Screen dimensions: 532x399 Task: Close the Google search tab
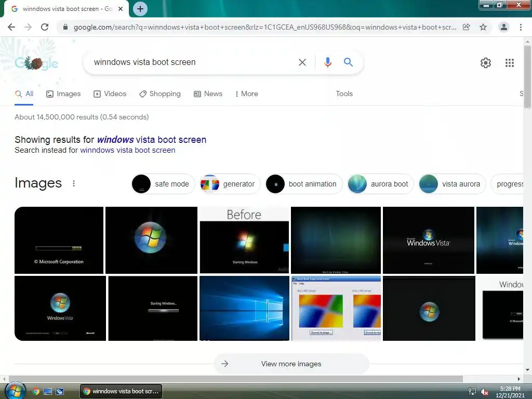121,9
